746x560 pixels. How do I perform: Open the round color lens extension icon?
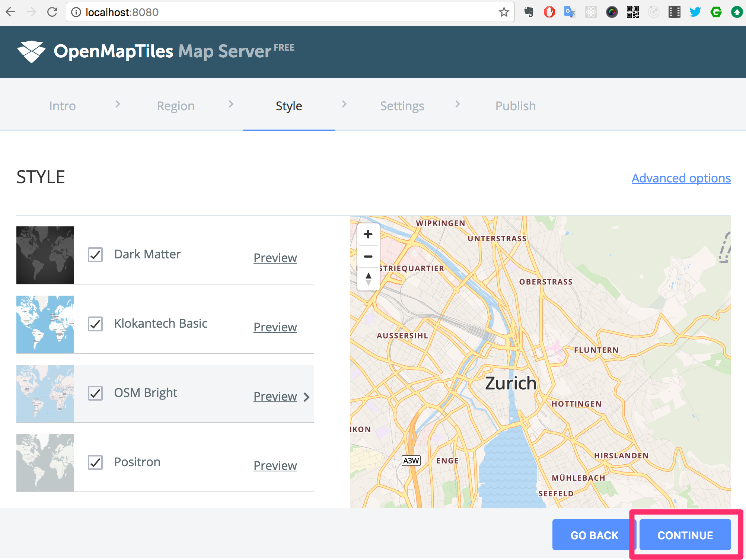click(612, 12)
